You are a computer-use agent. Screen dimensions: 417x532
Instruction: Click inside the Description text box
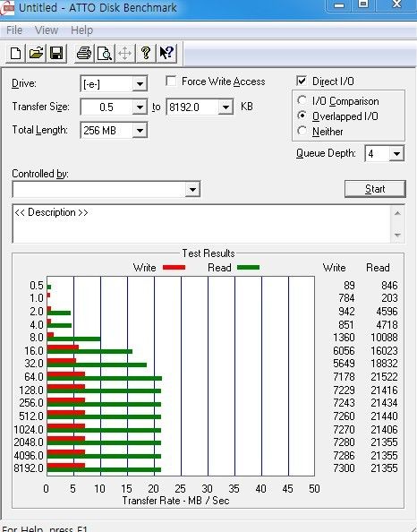(202, 223)
